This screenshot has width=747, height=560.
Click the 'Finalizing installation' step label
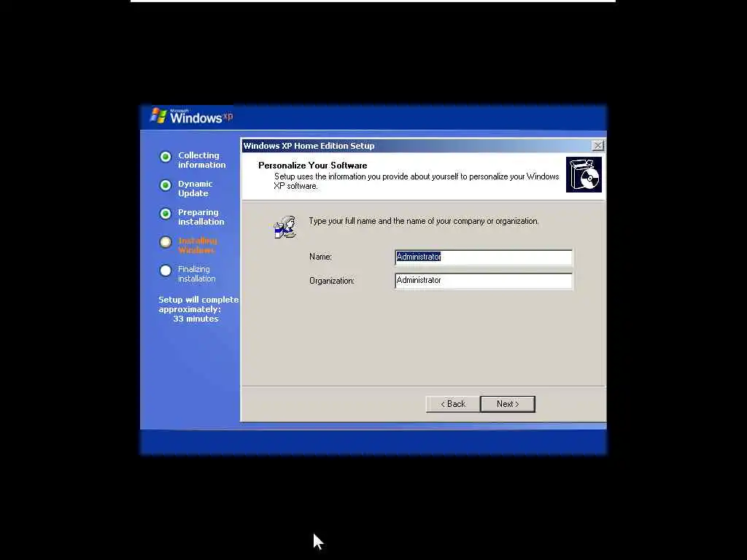pos(196,274)
